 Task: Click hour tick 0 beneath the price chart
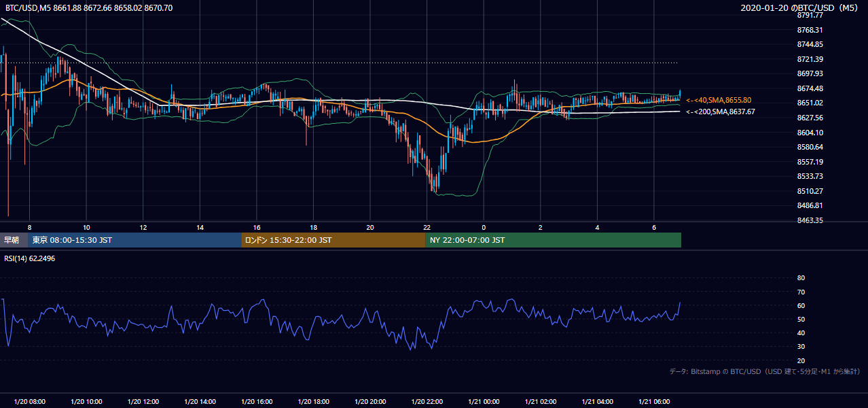pyautogui.click(x=484, y=226)
